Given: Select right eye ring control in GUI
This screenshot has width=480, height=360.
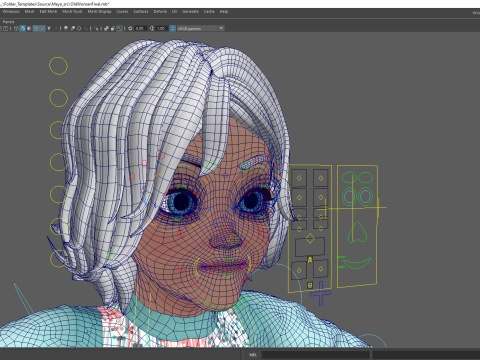Looking at the screenshot, I should (x=365, y=197).
